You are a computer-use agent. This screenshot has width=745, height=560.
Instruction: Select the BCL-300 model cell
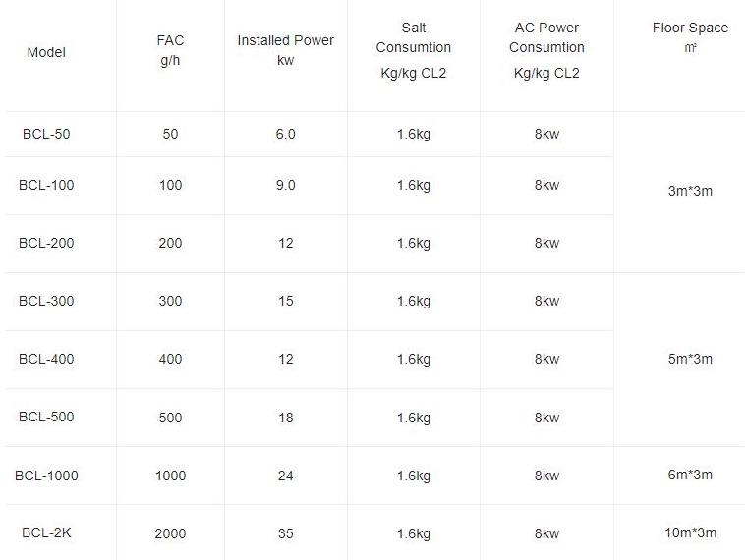[x=46, y=301]
